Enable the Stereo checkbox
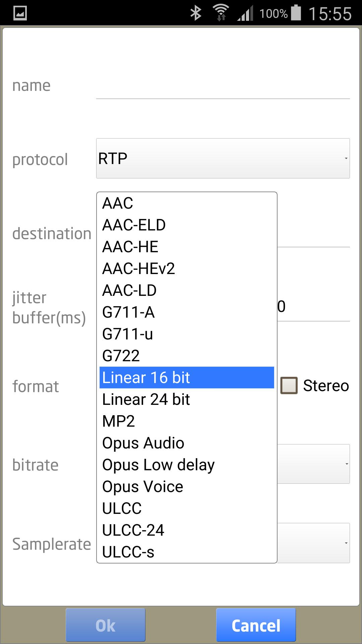This screenshot has width=362, height=644. pos(289,385)
